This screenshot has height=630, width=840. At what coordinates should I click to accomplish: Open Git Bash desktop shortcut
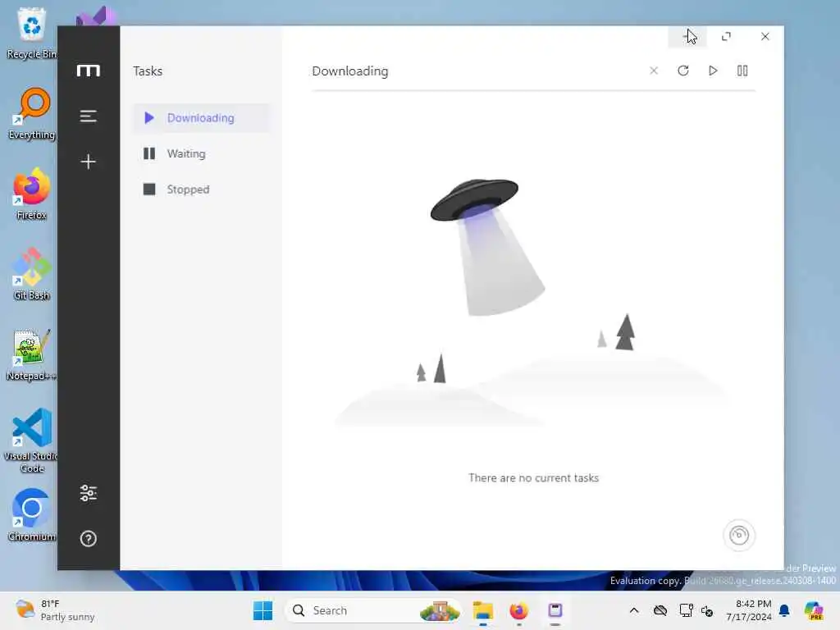[x=32, y=274]
